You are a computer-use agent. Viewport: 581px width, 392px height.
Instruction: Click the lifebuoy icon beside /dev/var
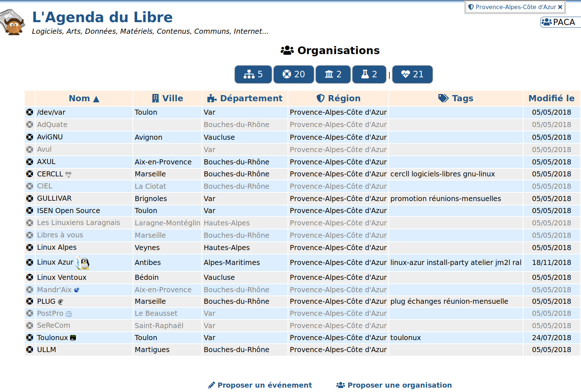click(30, 113)
